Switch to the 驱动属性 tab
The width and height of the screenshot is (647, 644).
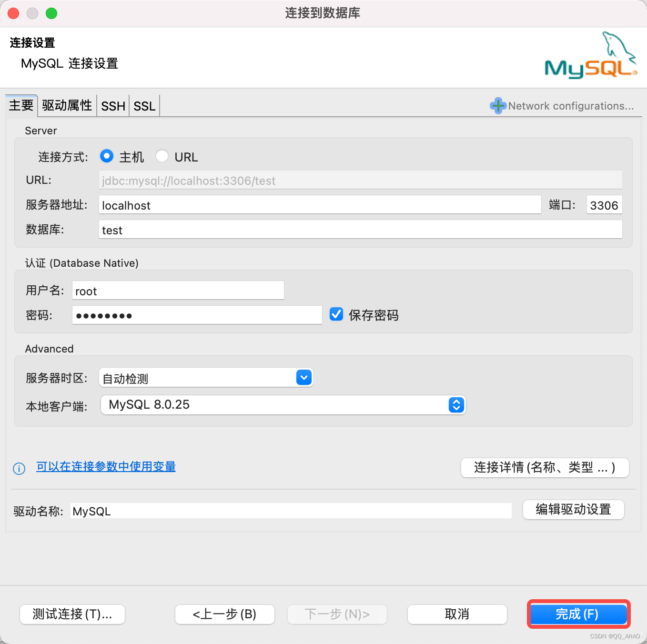(67, 105)
